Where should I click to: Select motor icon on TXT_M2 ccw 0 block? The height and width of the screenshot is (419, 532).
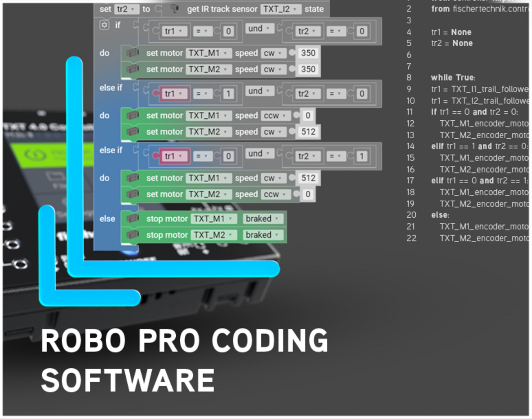coord(132,194)
